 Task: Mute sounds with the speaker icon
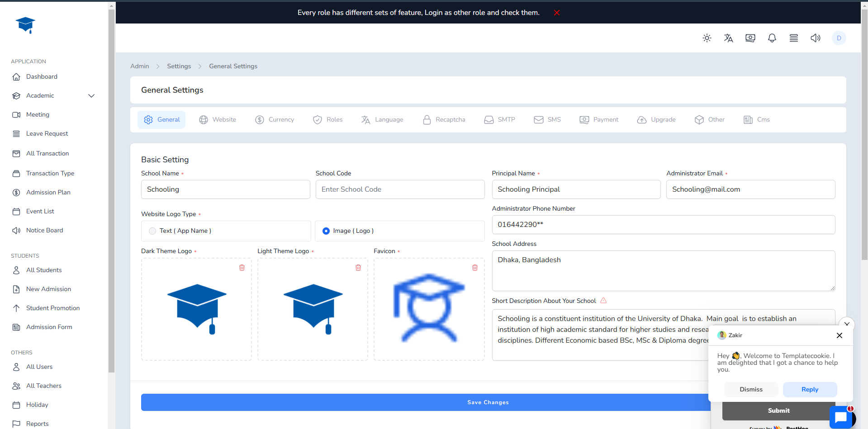click(816, 38)
